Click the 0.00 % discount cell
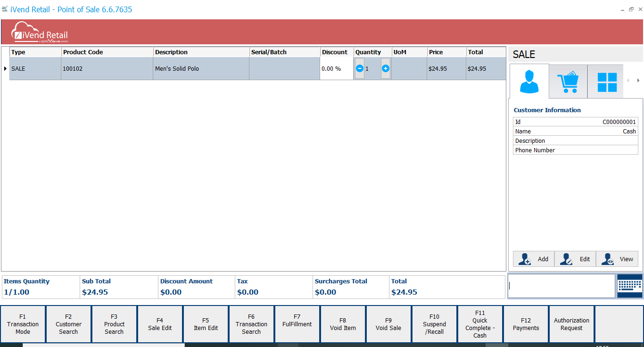 click(337, 69)
